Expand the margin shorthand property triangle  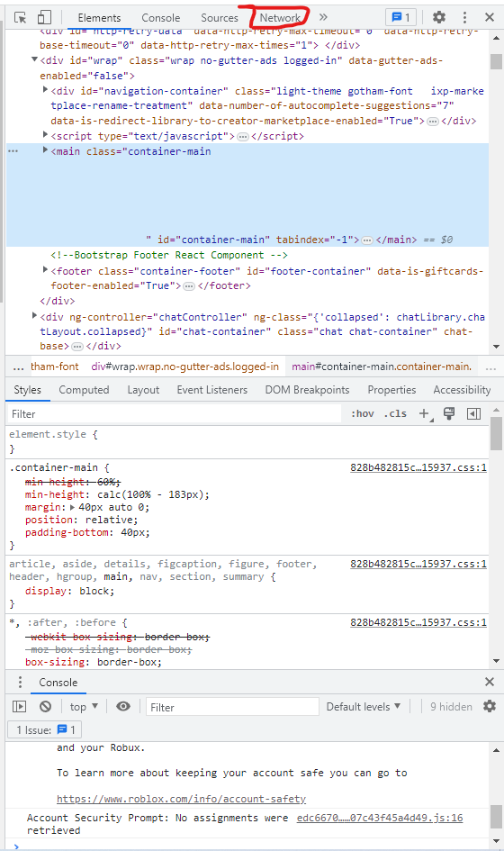point(73,508)
